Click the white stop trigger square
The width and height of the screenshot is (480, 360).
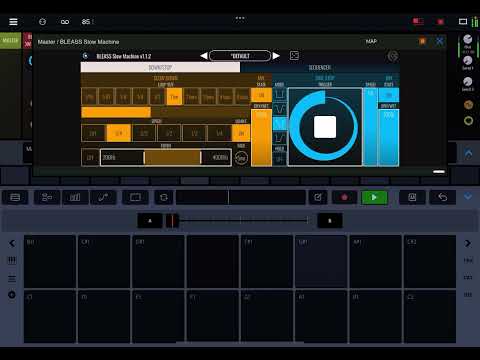(325, 127)
